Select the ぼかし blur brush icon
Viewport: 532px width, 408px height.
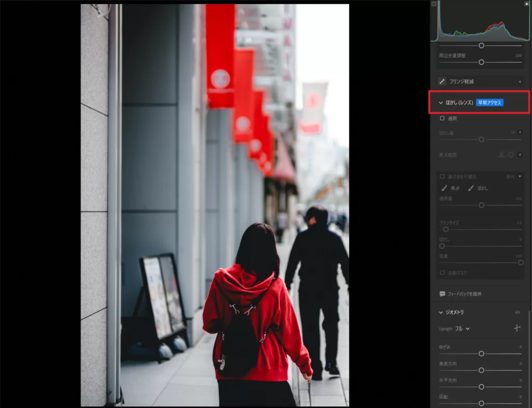471,188
